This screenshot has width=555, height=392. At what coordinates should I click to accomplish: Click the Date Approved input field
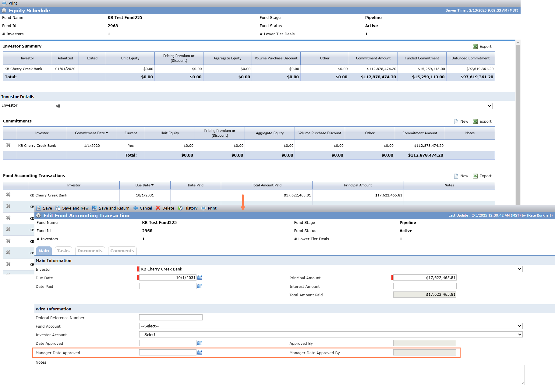168,343
